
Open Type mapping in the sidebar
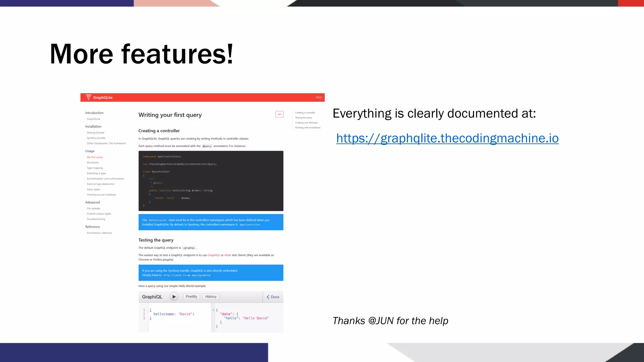coord(95,168)
